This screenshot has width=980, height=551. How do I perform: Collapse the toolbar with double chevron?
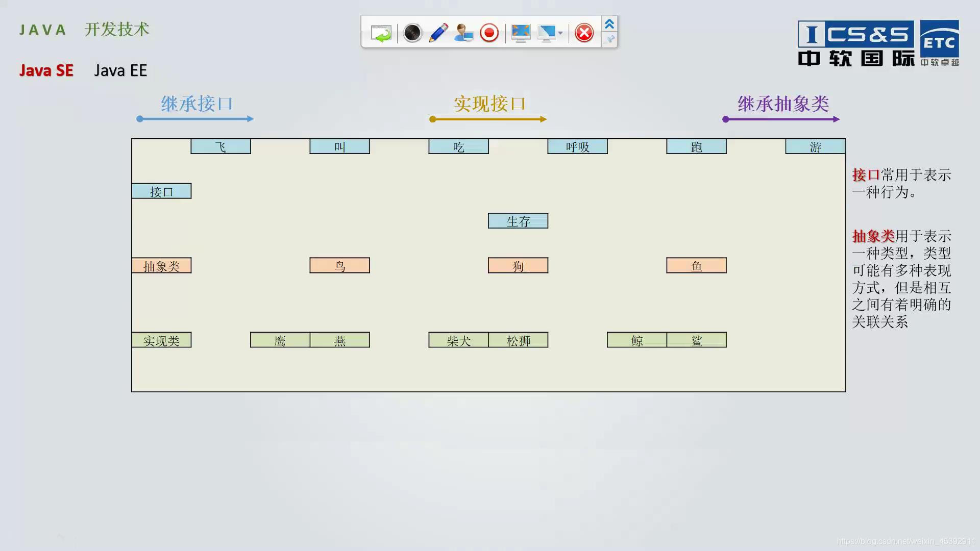[x=609, y=24]
